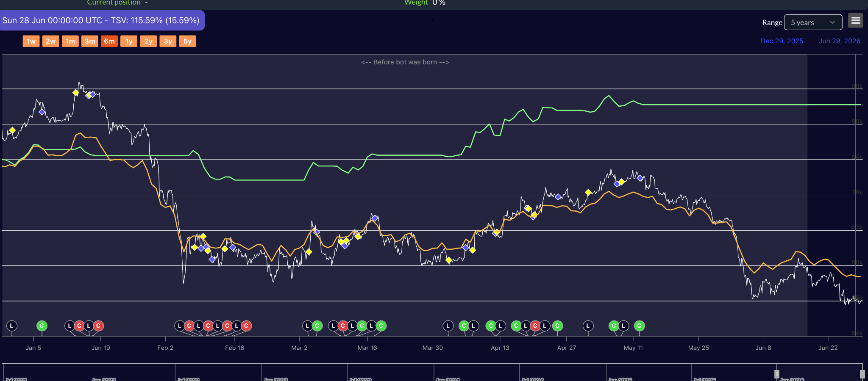Select the 2w zoom button
The image size is (868, 381).
coord(50,41)
